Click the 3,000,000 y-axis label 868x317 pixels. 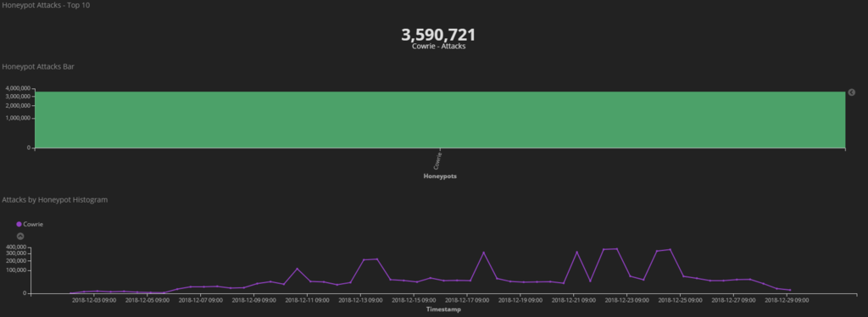(x=18, y=97)
